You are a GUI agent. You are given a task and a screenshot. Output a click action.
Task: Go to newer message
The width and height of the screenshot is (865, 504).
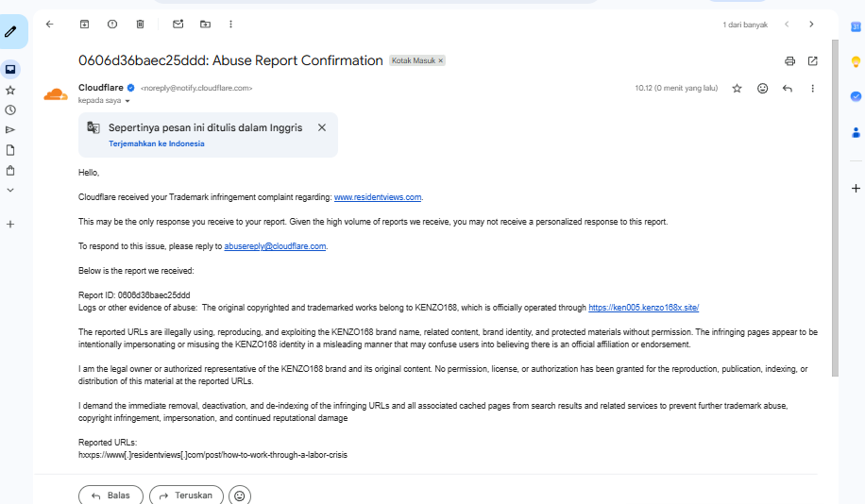(787, 25)
